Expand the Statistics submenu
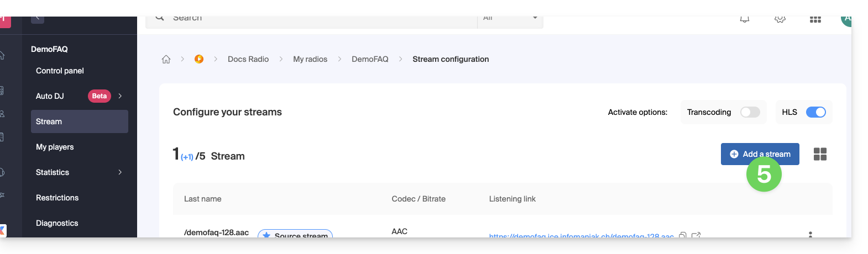 point(120,172)
